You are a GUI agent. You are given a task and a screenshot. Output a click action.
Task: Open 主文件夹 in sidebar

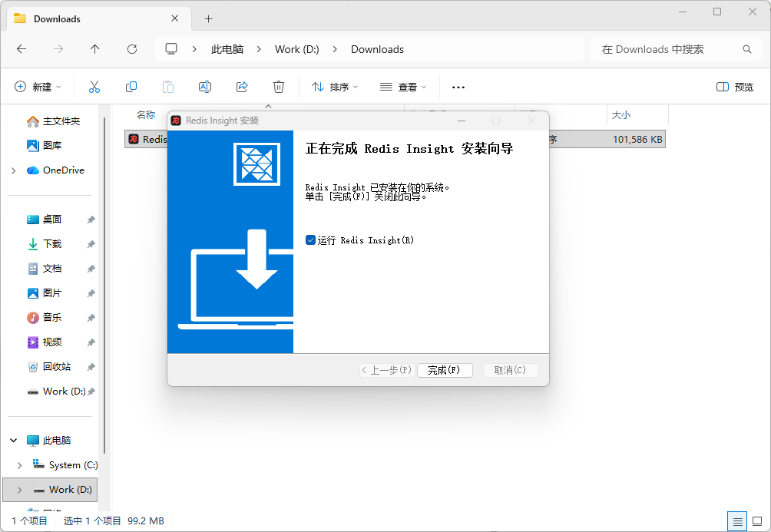tap(53, 121)
